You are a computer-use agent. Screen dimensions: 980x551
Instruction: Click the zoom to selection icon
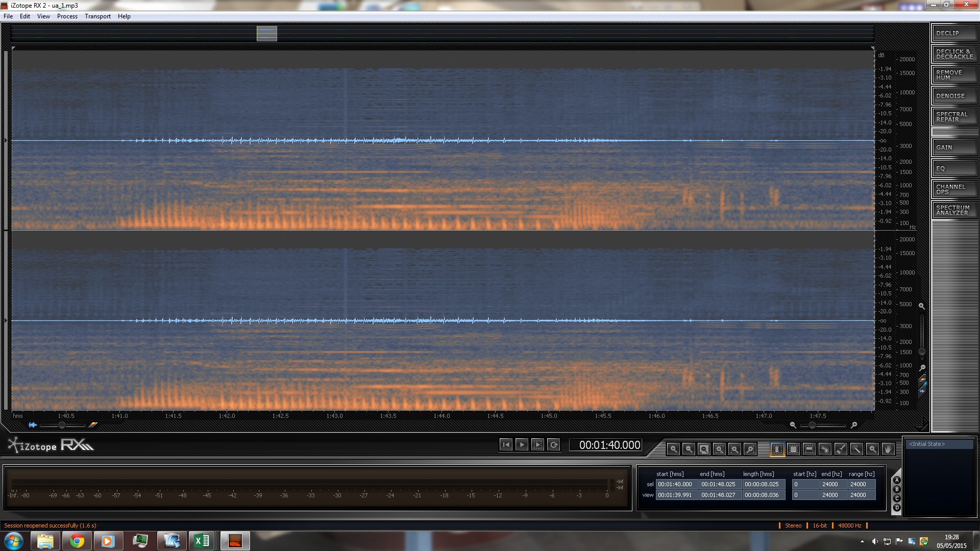pos(719,449)
